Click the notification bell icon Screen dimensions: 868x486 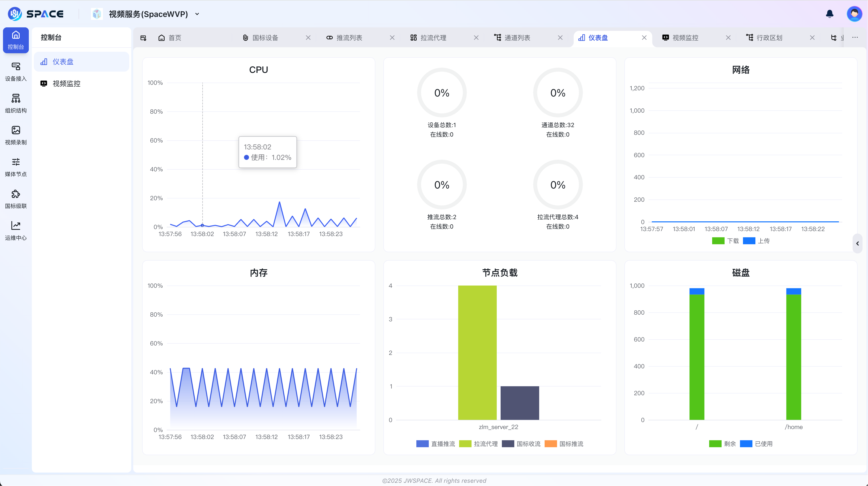829,14
